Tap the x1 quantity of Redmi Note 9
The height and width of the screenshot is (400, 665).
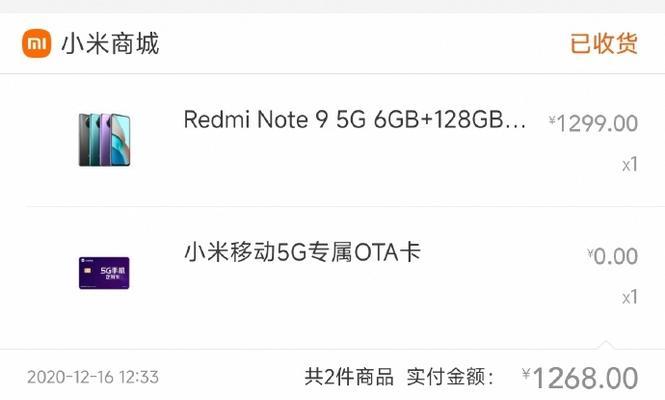(x=630, y=164)
